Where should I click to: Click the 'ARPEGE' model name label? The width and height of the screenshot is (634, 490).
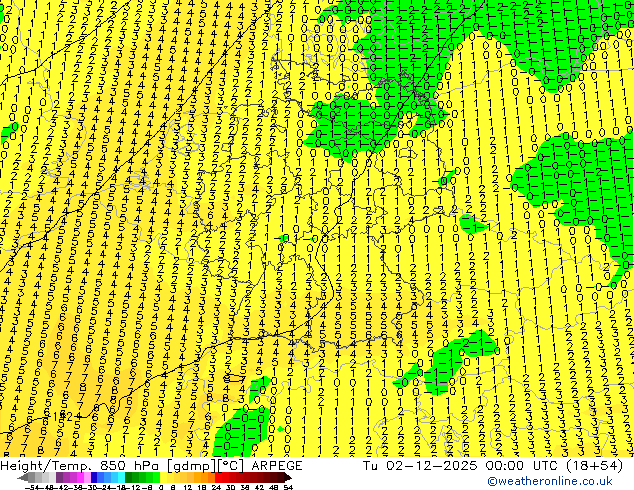click(277, 466)
